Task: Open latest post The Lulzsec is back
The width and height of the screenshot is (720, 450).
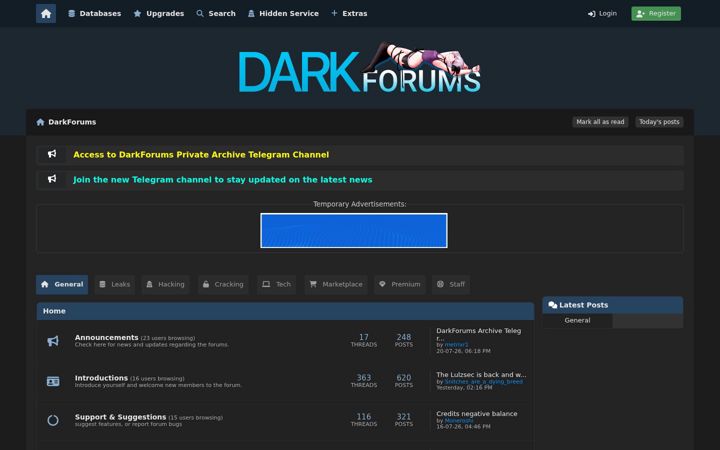Action: coord(481,375)
